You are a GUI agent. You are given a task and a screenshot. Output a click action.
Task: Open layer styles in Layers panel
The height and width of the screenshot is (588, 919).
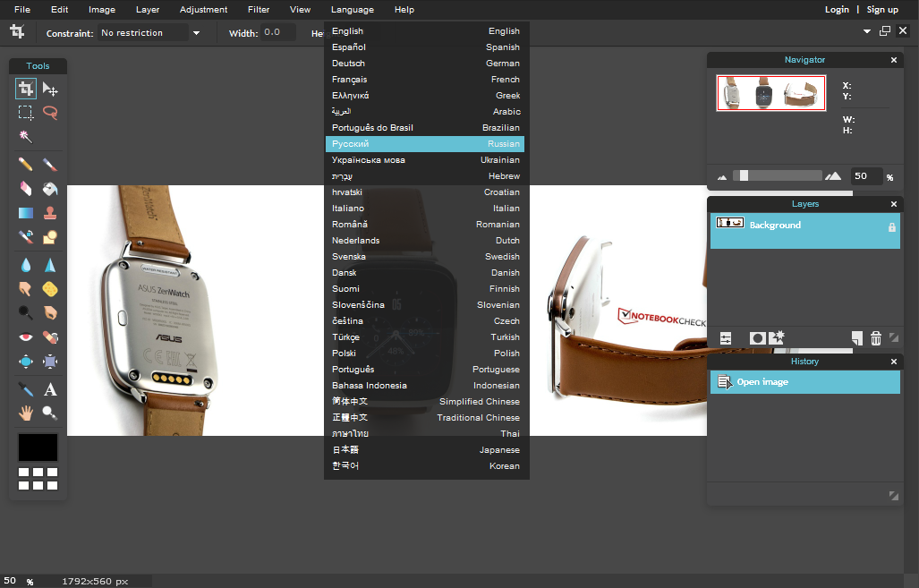(777, 337)
